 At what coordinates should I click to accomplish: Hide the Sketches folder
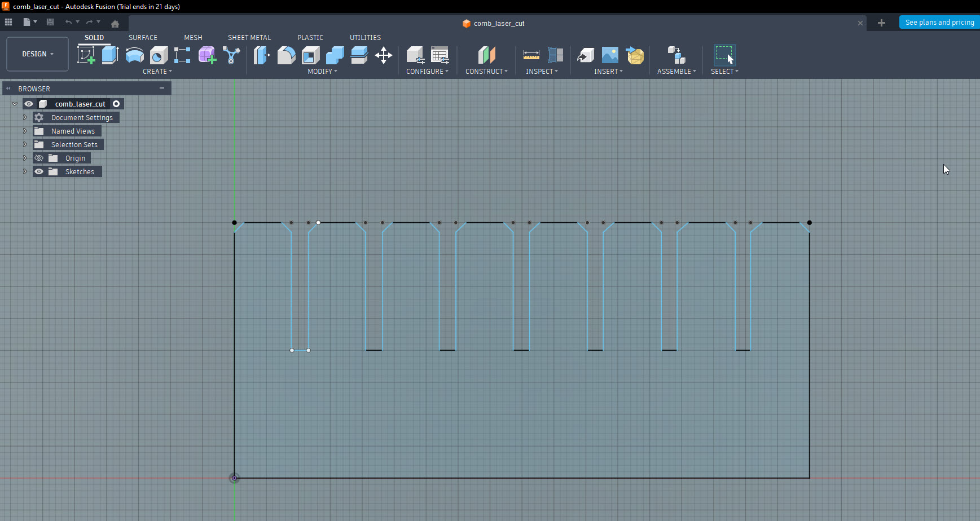click(x=39, y=171)
